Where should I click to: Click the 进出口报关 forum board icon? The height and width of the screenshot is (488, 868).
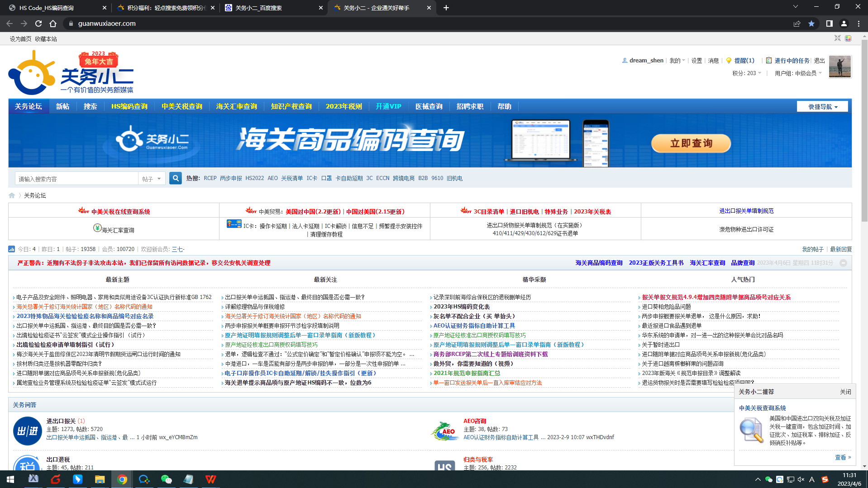[x=28, y=431]
